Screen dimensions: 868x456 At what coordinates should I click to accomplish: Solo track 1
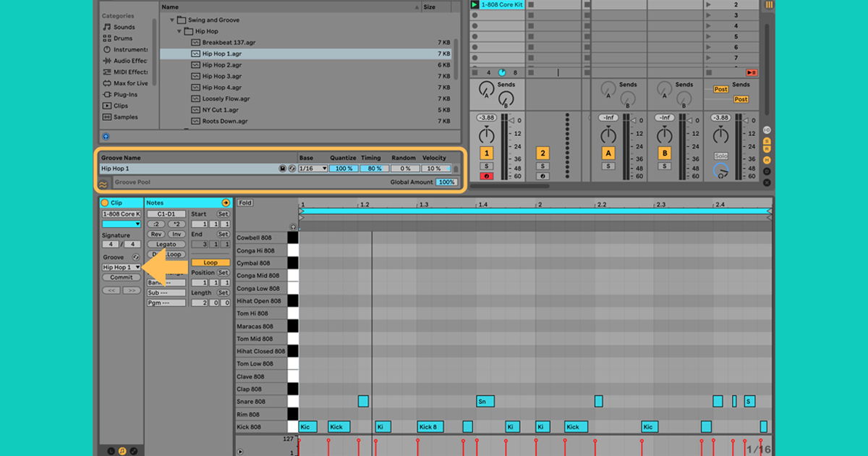487,166
